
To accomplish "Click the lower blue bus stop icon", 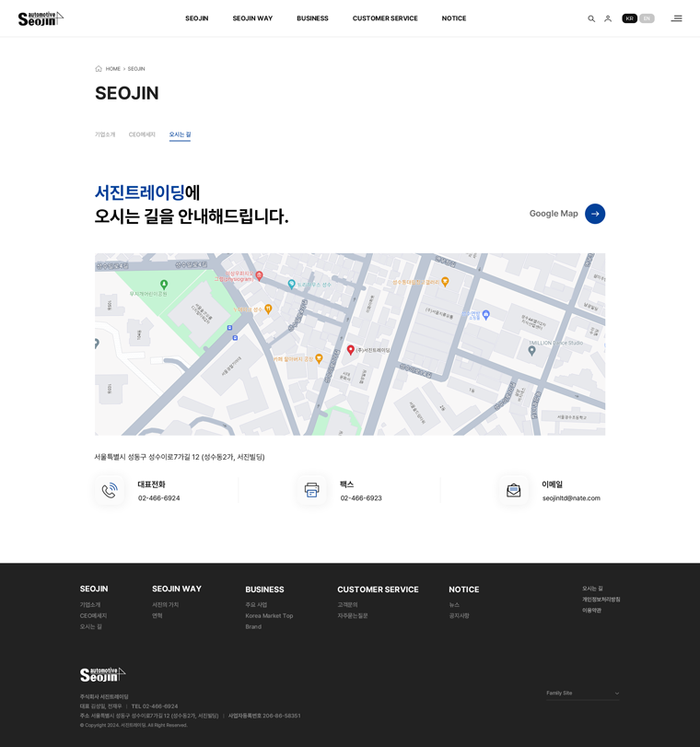I will click(x=235, y=338).
